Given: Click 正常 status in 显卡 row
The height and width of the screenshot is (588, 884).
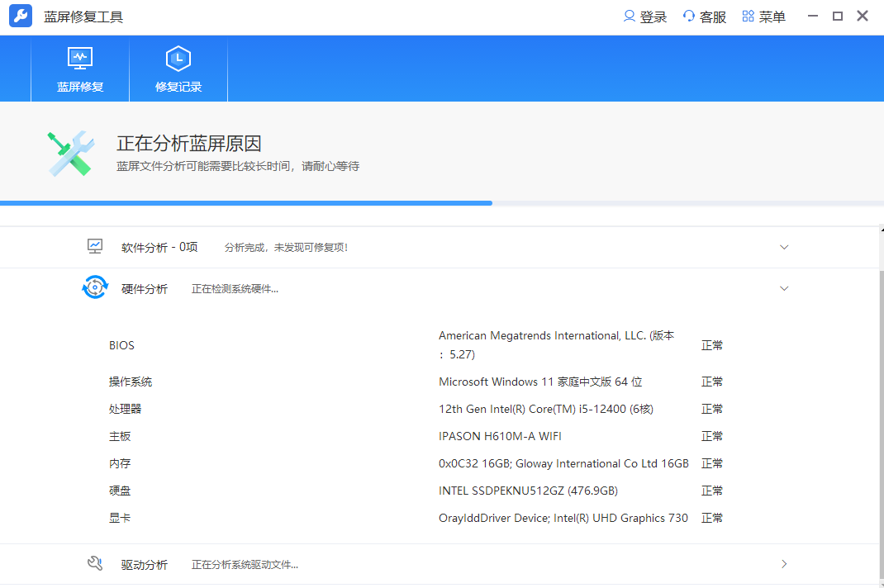Looking at the screenshot, I should 711,518.
